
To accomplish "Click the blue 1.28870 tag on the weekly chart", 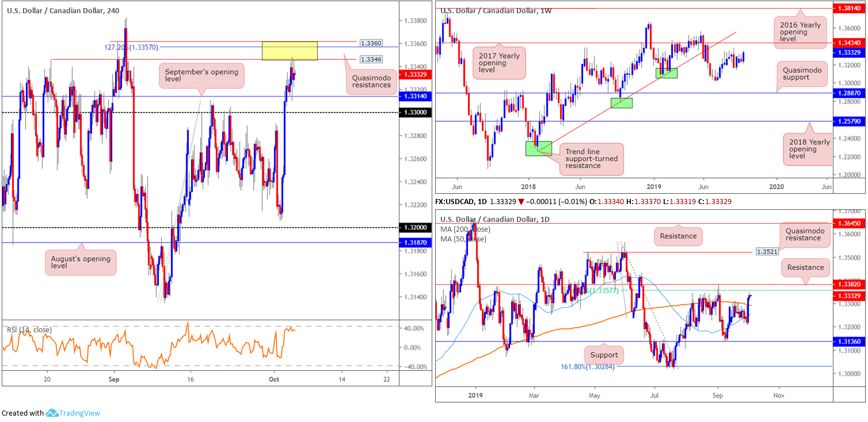I will click(850, 93).
